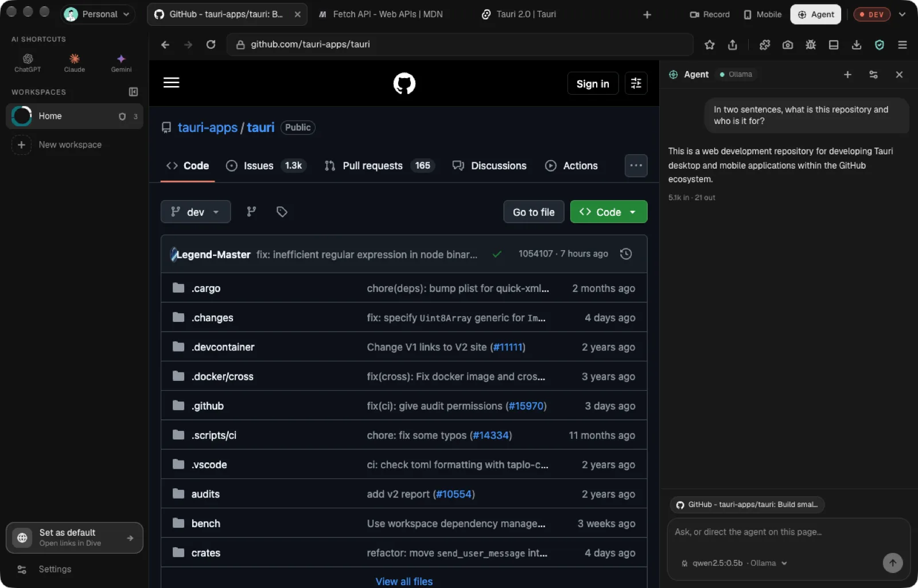This screenshot has width=918, height=588.
Task: Click the GitHub Octocat logo
Action: click(x=404, y=83)
